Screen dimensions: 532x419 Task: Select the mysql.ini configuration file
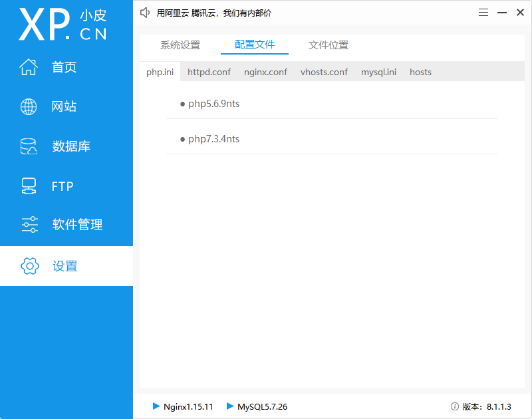click(x=378, y=72)
